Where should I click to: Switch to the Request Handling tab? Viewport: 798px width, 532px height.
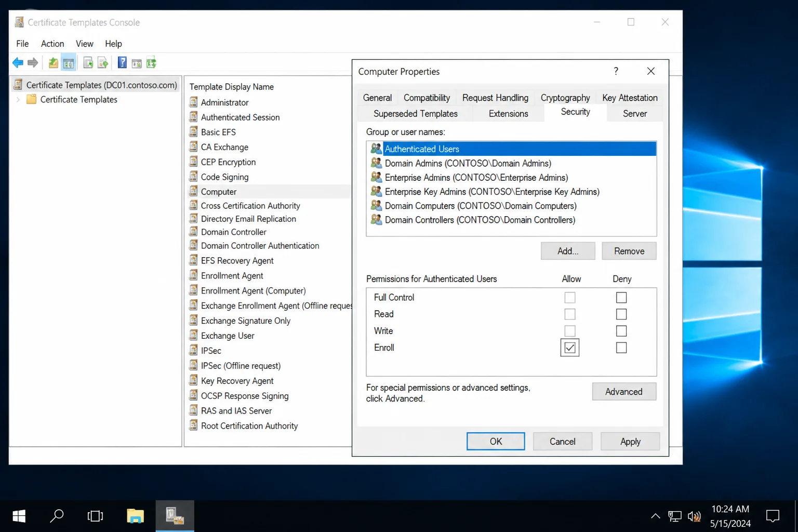(x=495, y=98)
